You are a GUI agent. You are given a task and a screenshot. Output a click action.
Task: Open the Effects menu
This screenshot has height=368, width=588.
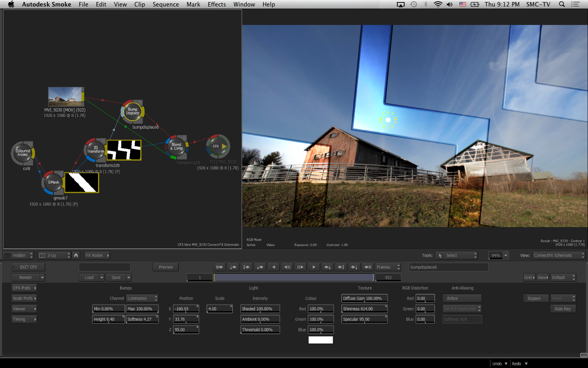click(216, 4)
